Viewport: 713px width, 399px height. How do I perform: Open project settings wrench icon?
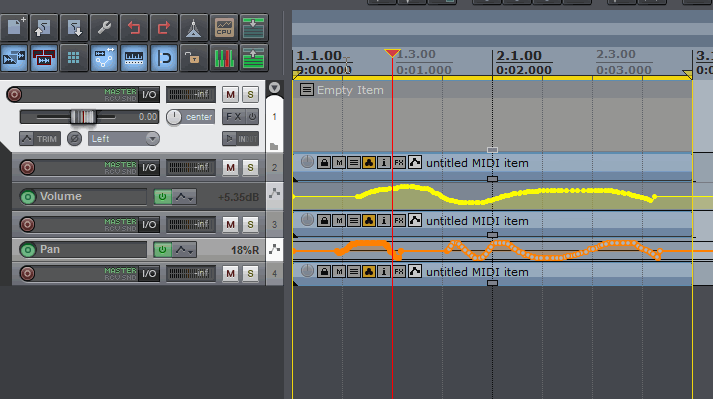[x=104, y=28]
